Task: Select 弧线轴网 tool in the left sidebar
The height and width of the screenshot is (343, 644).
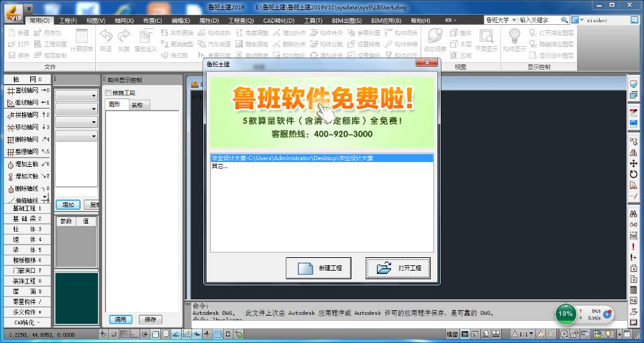Action: click(28, 102)
